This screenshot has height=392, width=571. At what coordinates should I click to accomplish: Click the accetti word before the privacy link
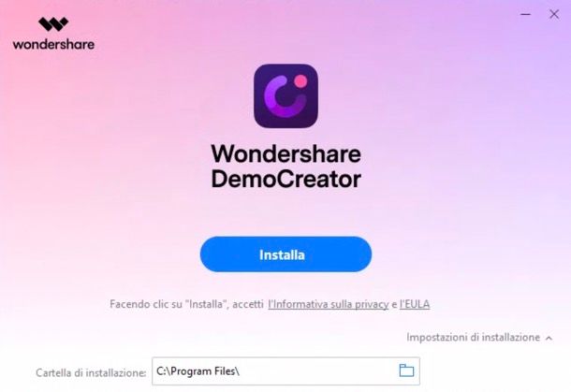[x=248, y=304]
